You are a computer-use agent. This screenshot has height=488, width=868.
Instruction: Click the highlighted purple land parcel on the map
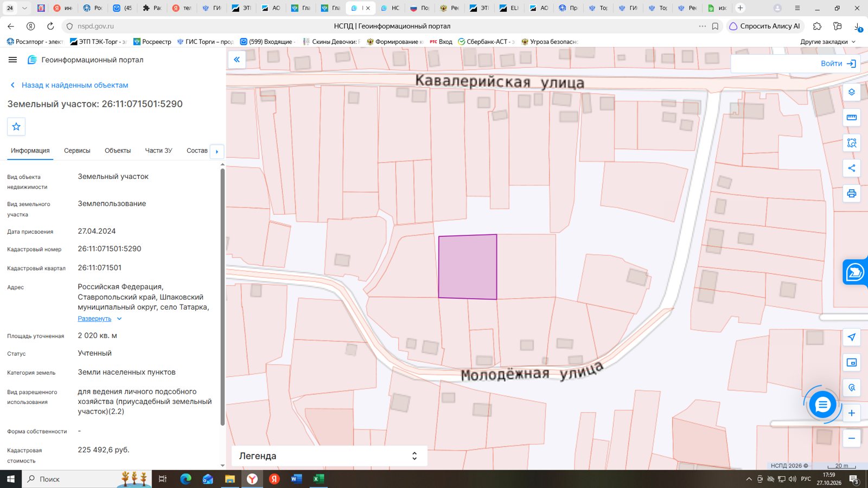(468, 266)
